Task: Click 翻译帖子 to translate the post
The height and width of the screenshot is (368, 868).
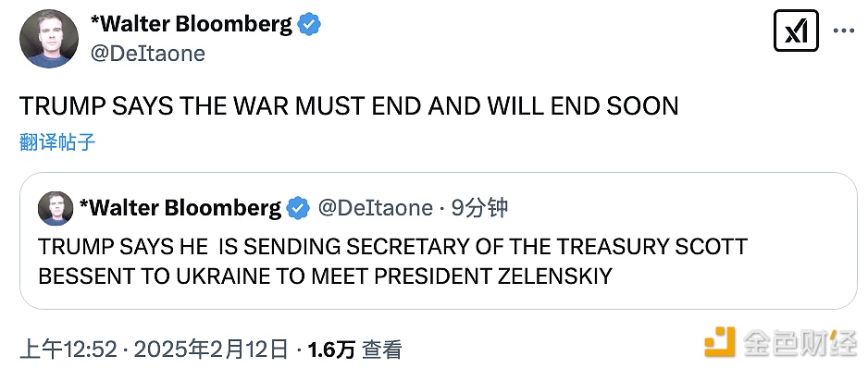Action: (57, 142)
